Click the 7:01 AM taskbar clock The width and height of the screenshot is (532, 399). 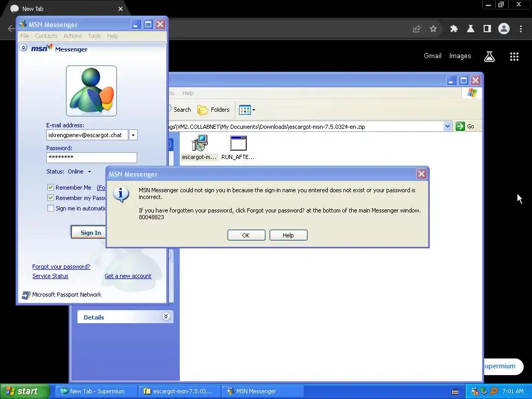(513, 391)
